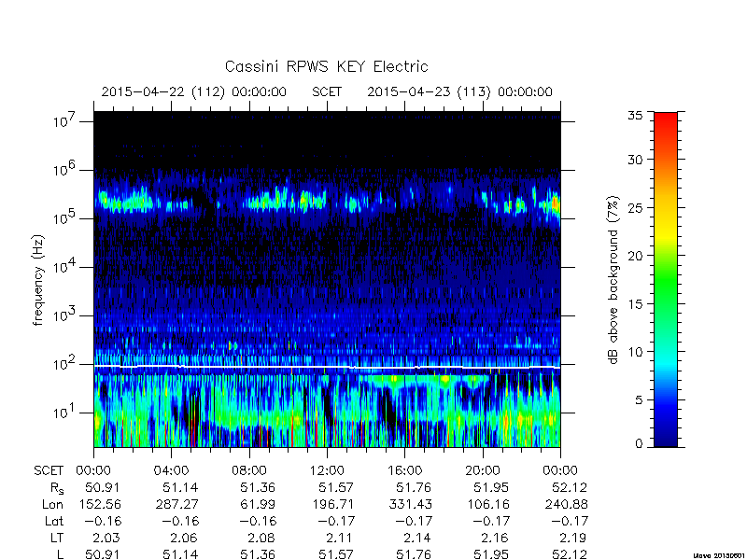Select the start date label '2015-04-22 (112) 00:00:00'
The height and width of the screenshot is (560, 747).
click(x=194, y=91)
